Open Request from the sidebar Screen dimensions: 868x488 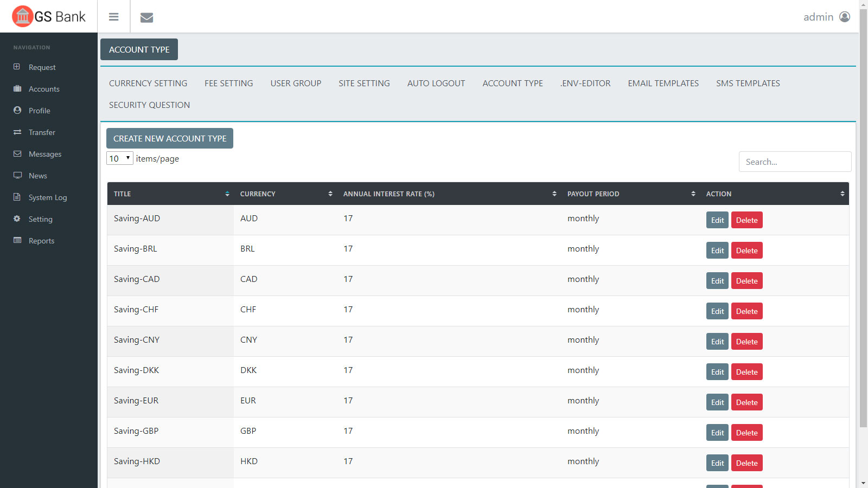[x=42, y=67]
